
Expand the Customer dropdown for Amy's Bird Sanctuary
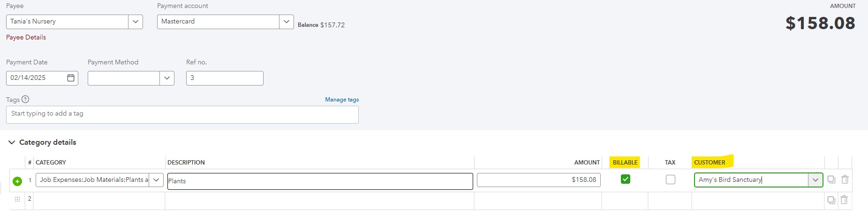tap(815, 180)
